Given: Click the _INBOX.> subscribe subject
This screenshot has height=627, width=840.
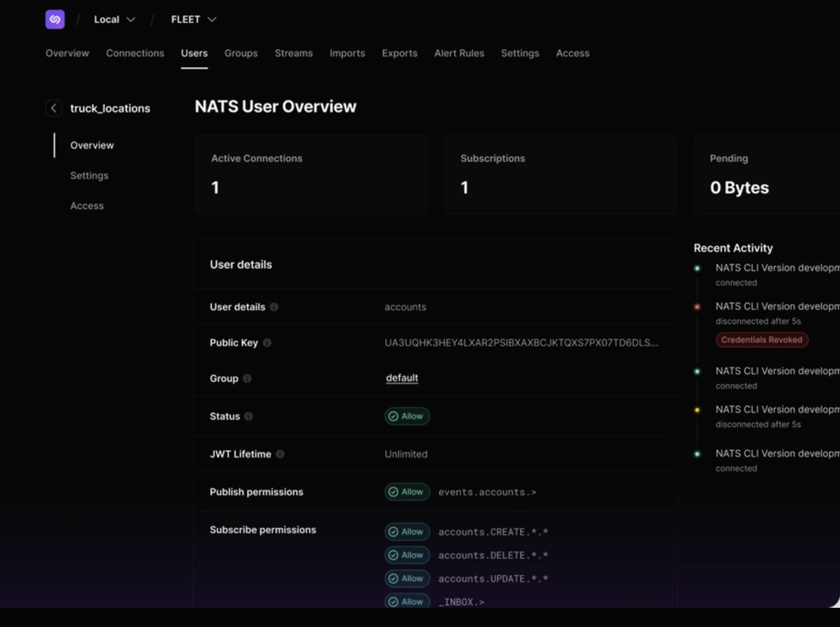Looking at the screenshot, I should point(461,602).
